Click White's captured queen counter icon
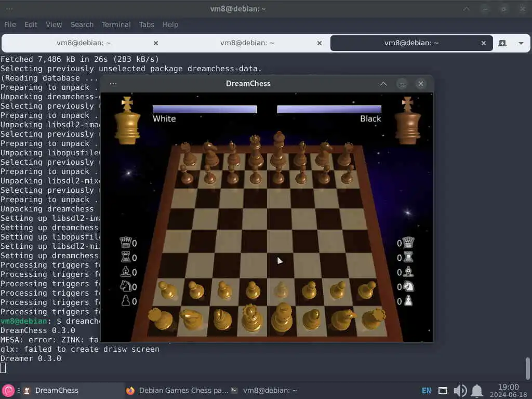This screenshot has height=399, width=532. tap(126, 242)
